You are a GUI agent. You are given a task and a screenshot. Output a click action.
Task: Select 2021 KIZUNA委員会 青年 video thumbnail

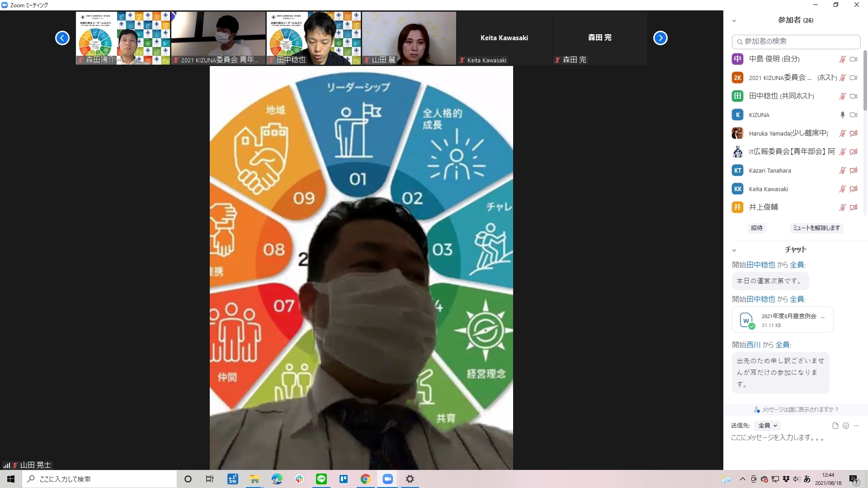[218, 38]
